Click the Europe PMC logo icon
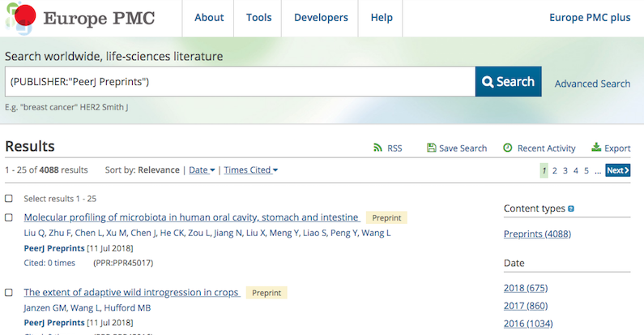The image size is (644, 335). coord(20,18)
